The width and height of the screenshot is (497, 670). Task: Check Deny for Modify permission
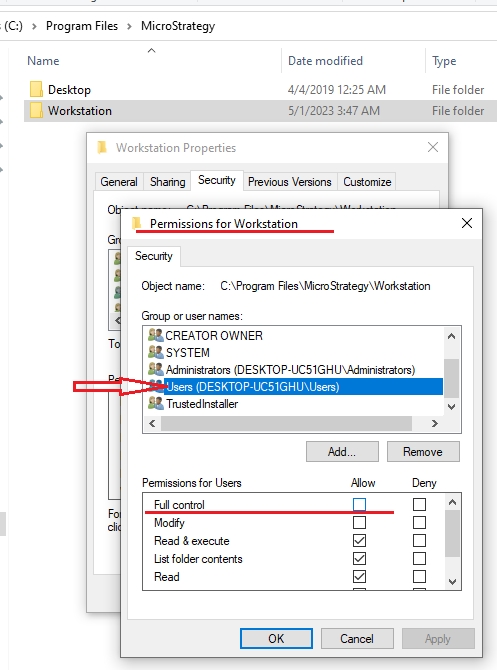[x=419, y=523]
